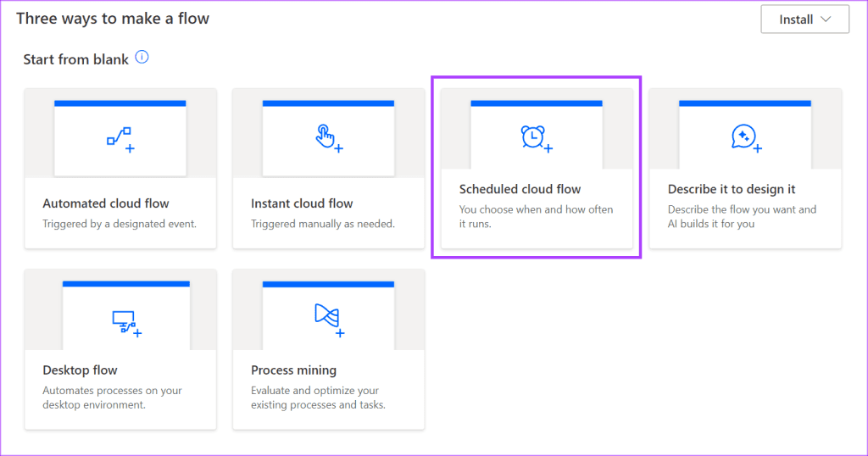
Task: Open Describe it to design it title
Action: pos(732,189)
